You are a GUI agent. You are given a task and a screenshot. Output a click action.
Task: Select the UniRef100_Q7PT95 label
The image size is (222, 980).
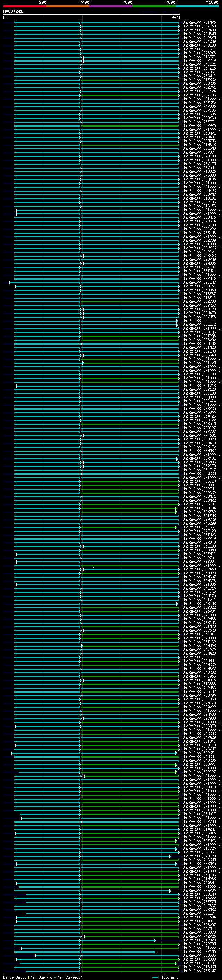pos(199,944)
